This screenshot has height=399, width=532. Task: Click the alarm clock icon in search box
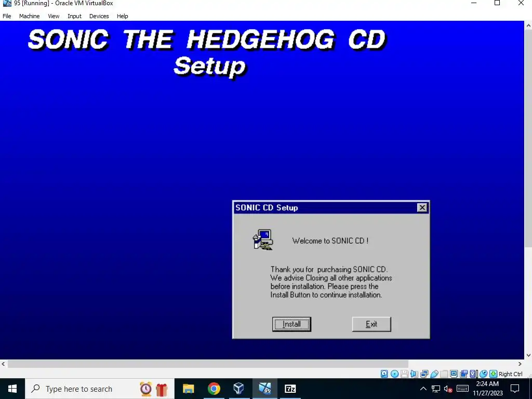point(146,389)
